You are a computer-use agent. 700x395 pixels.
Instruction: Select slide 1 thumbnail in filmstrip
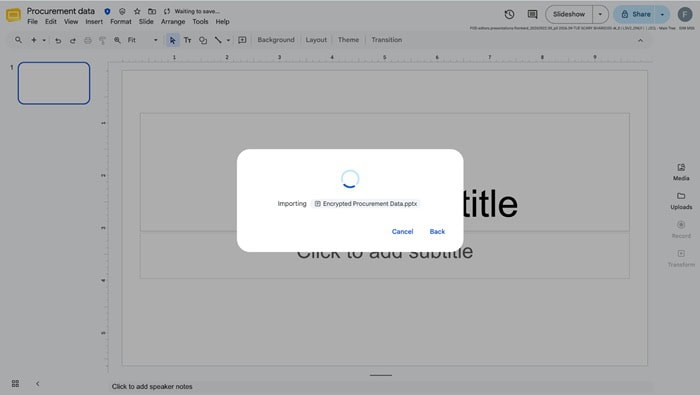(54, 83)
